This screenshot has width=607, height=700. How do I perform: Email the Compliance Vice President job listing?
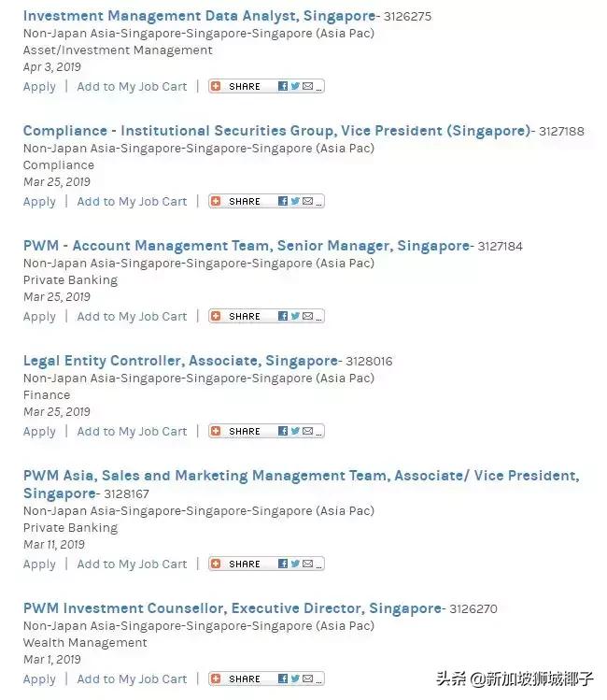(x=307, y=201)
